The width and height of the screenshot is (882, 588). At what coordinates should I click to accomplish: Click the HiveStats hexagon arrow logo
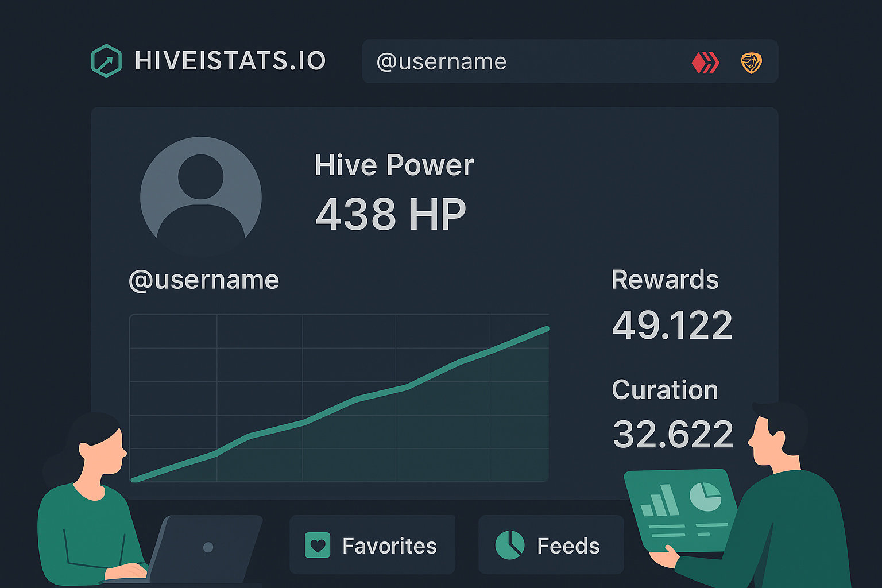pos(106,61)
